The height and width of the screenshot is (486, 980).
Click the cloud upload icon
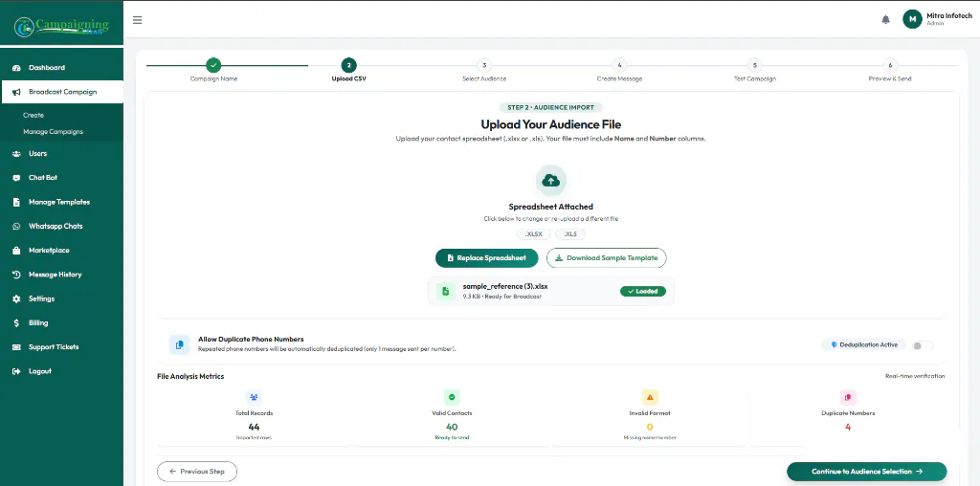pos(550,181)
